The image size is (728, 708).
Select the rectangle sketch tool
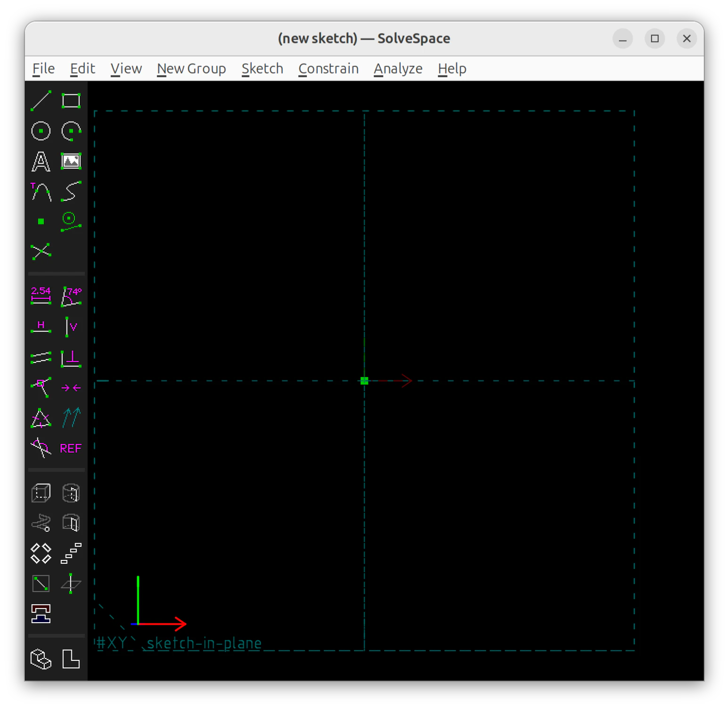point(71,101)
